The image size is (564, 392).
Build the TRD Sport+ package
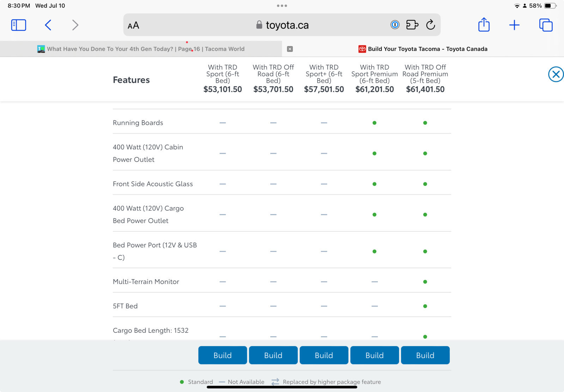324,355
